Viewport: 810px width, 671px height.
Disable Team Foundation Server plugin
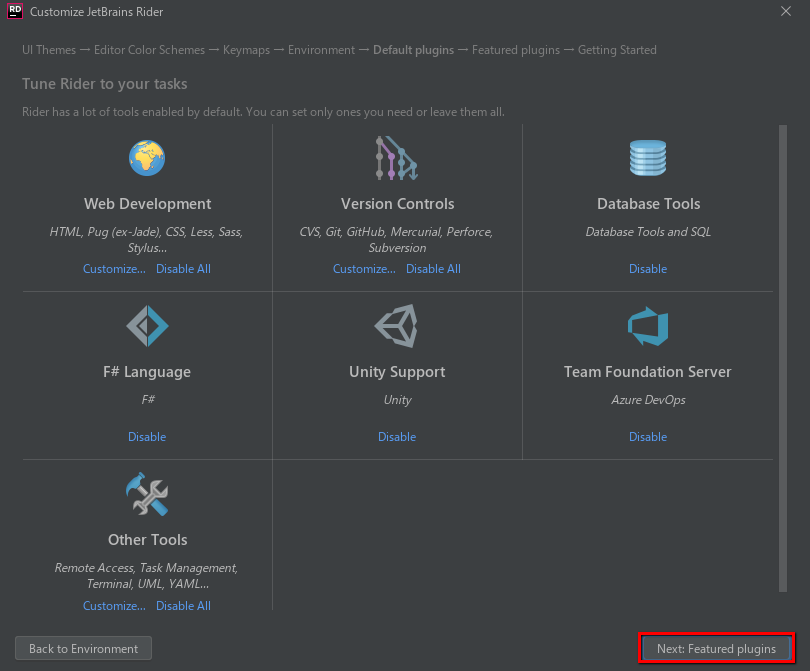[x=648, y=436]
